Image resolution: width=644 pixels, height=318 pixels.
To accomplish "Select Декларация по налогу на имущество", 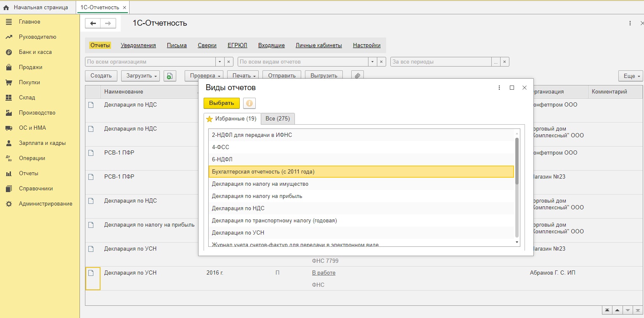I will [361, 184].
